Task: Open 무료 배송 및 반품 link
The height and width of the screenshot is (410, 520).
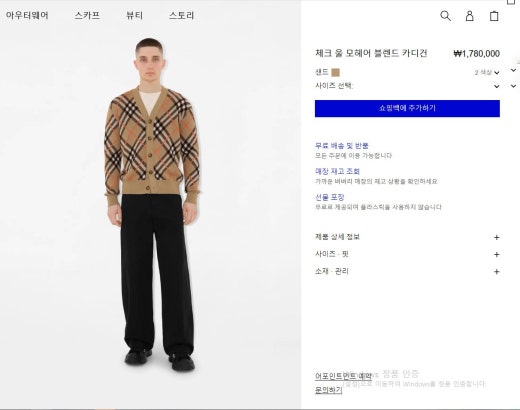Action: (342, 146)
